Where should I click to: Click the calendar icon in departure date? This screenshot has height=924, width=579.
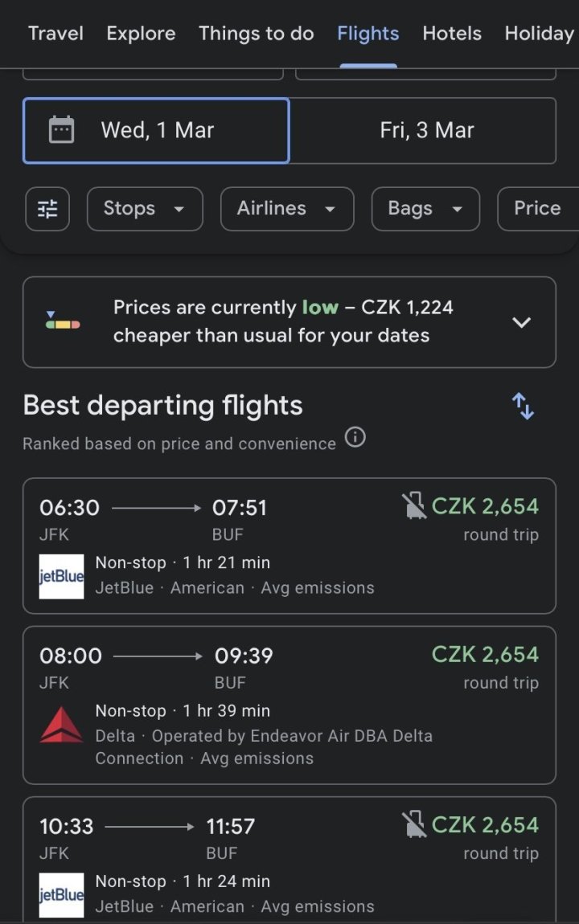point(62,130)
